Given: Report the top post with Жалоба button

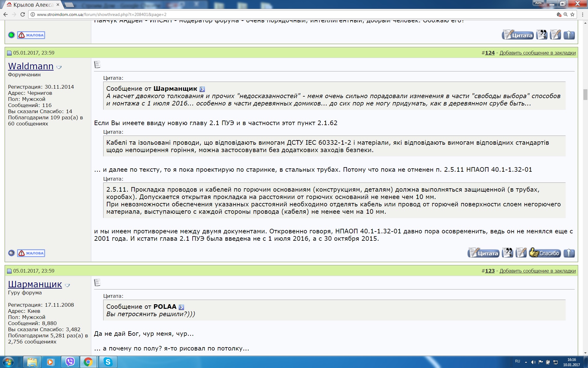Looking at the screenshot, I should [x=31, y=35].
